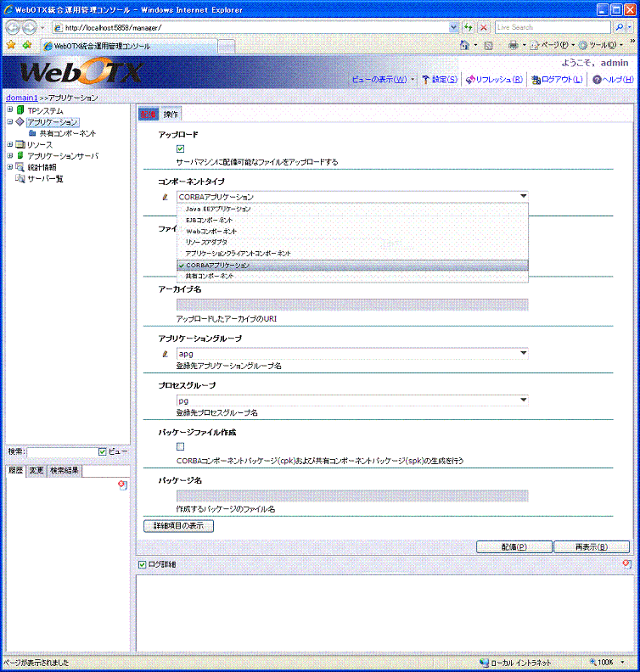Click the アプリケーションサーバ tree icon
Screen dimensions: 640x672
(20, 156)
